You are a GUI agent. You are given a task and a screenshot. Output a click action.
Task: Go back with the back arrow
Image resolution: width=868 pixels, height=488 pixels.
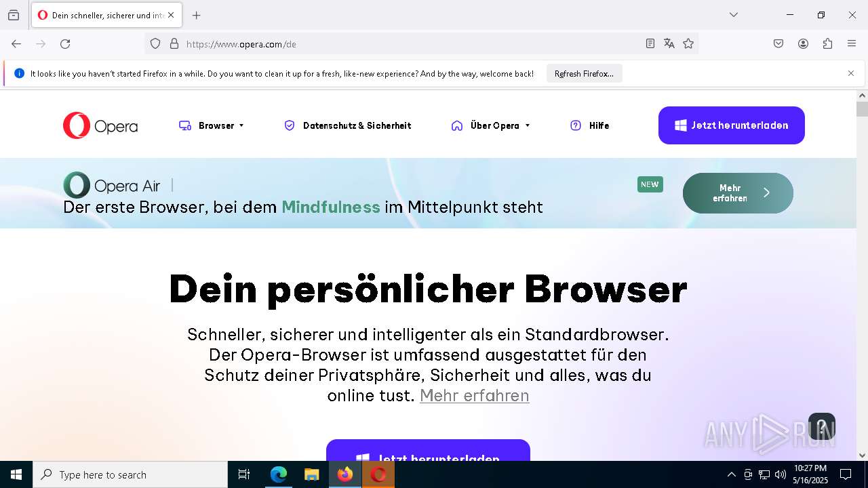pos(16,43)
